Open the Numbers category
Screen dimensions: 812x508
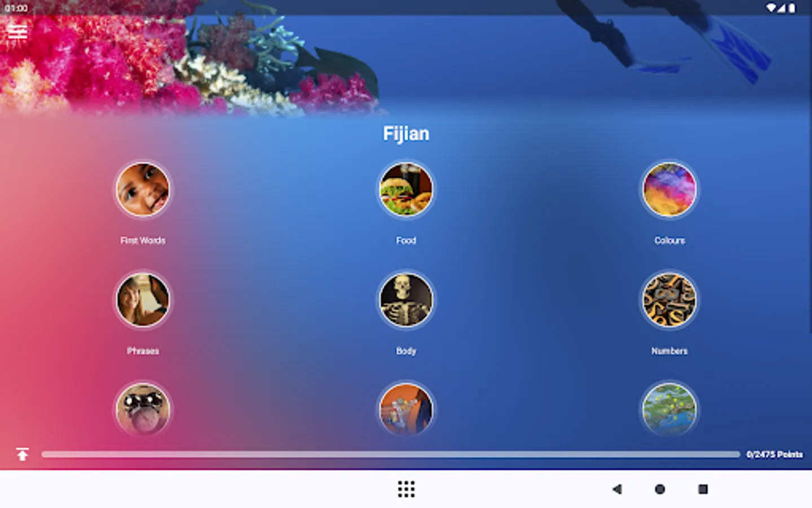coord(669,300)
